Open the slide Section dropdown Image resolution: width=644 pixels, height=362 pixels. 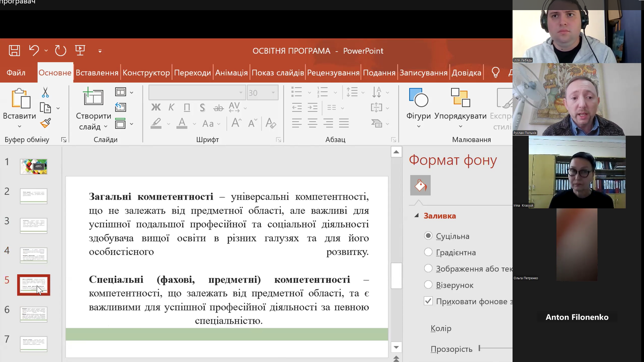(124, 123)
